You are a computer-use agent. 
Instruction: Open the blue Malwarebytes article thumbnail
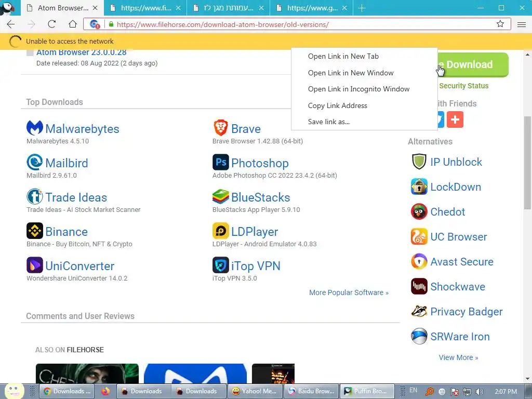(195, 374)
